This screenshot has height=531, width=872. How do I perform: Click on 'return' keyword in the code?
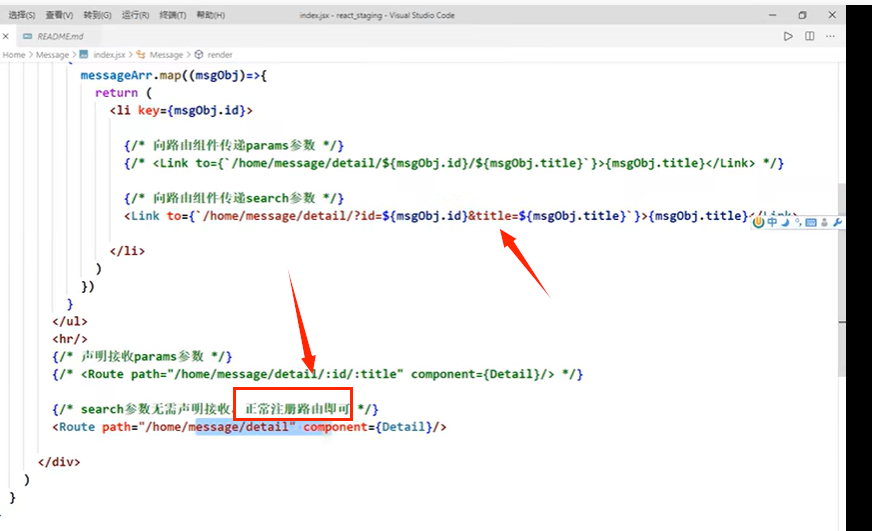116,93
